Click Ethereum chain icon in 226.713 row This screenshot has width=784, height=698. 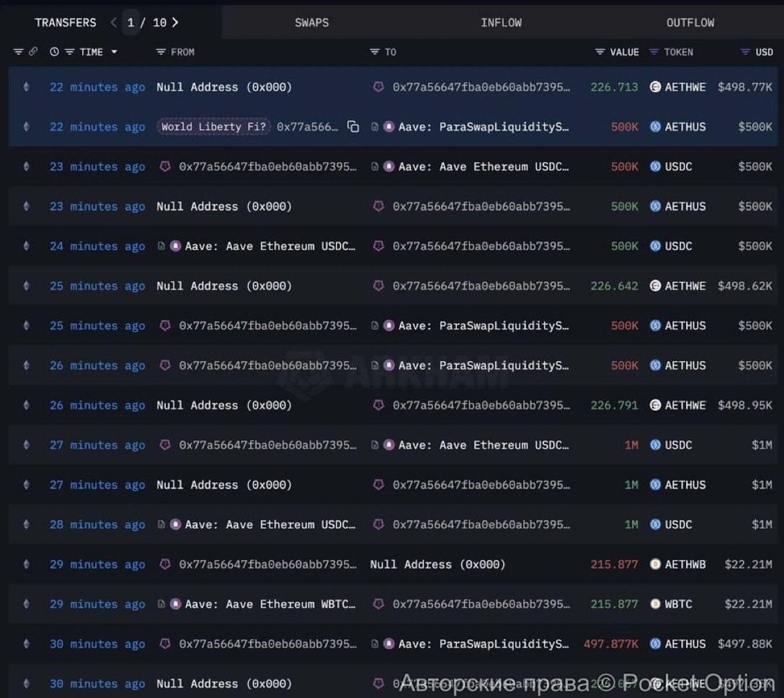27,87
